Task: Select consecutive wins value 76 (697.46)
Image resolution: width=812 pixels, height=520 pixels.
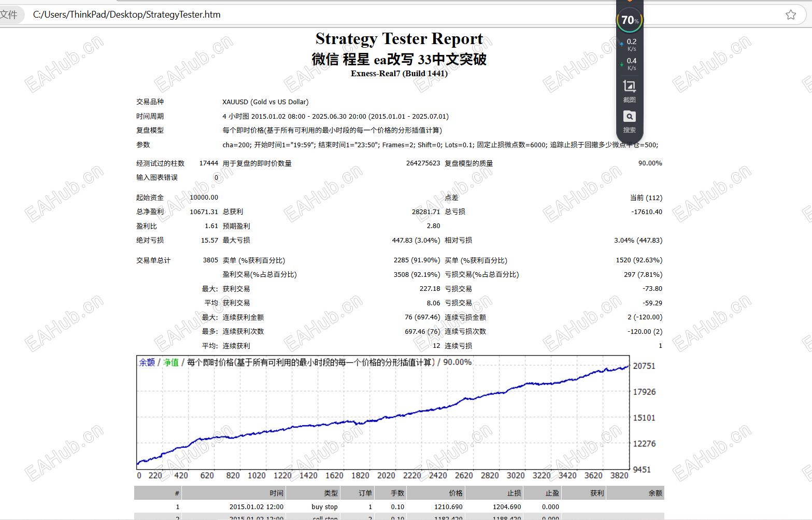Action: pyautogui.click(x=422, y=317)
